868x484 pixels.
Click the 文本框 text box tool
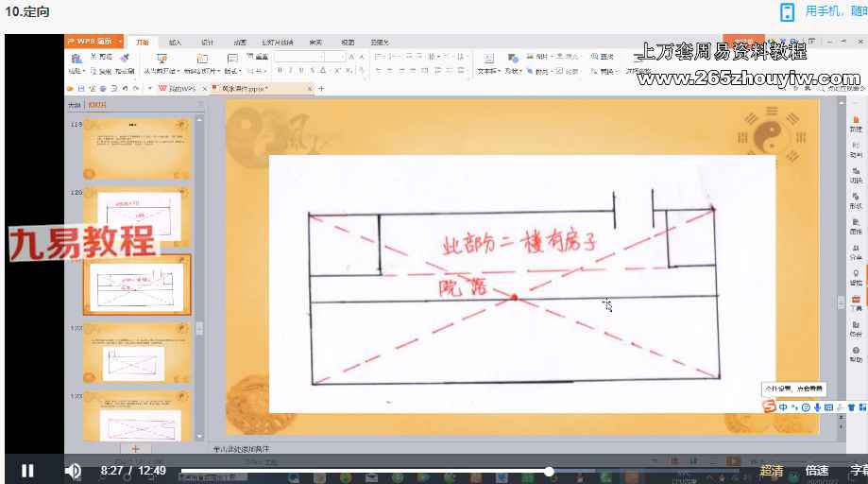[x=487, y=63]
